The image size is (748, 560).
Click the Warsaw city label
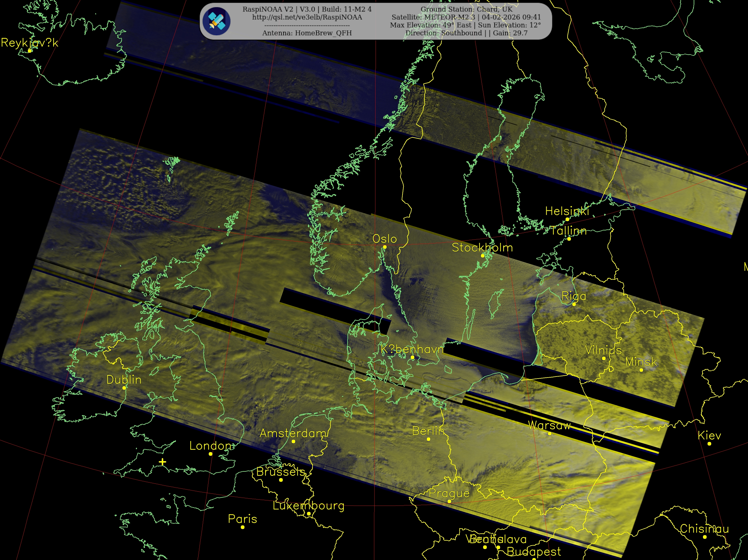point(549,425)
